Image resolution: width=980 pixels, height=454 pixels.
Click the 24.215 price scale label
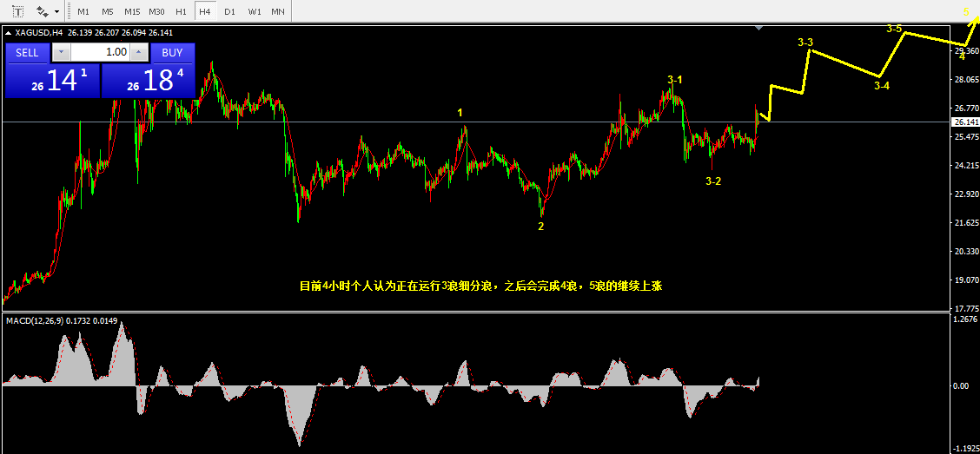coord(965,166)
